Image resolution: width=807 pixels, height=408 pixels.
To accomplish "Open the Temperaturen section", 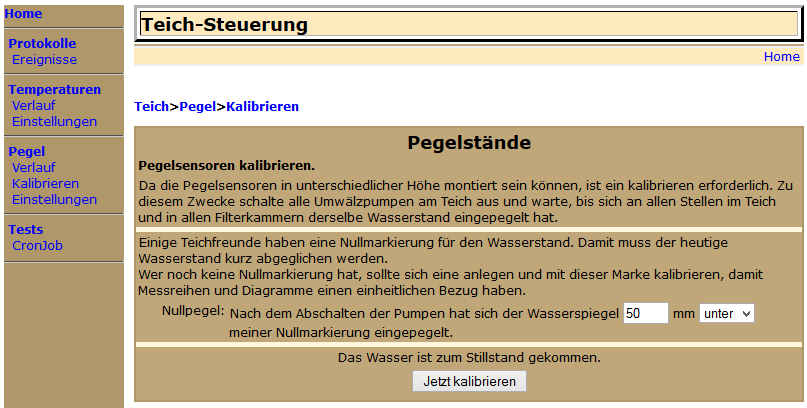I will (55, 89).
